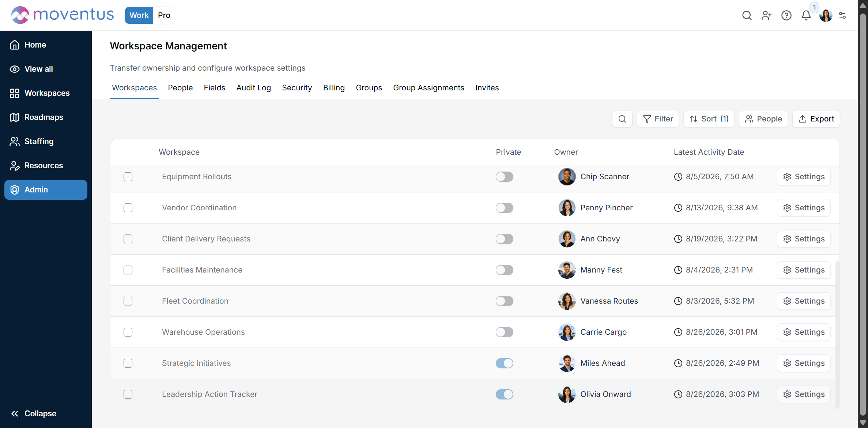Image resolution: width=868 pixels, height=428 pixels.
Task: Switch to the Audit Log tab
Action: tap(253, 88)
